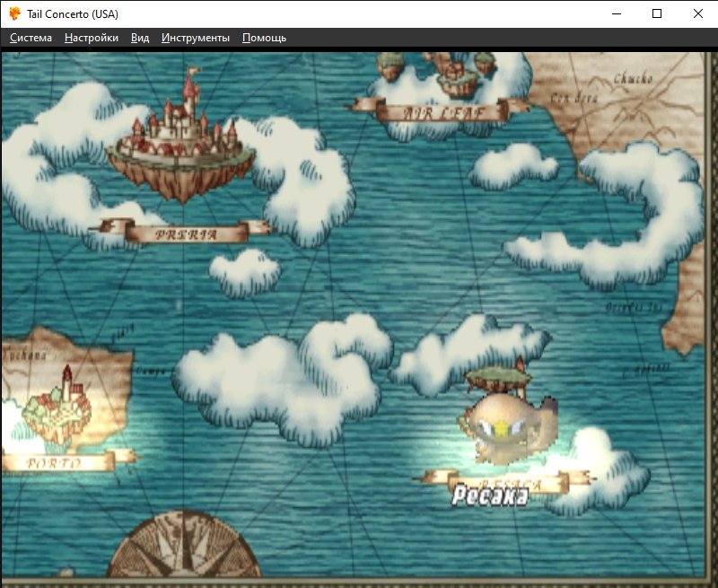
Task: Maximize the Tail Concerto window
Action: [657, 13]
